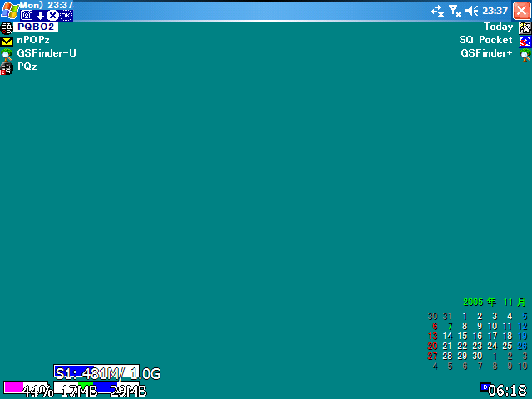Screen dimensions: 532x399
Task: Select calendar day 14
Action: point(447,336)
